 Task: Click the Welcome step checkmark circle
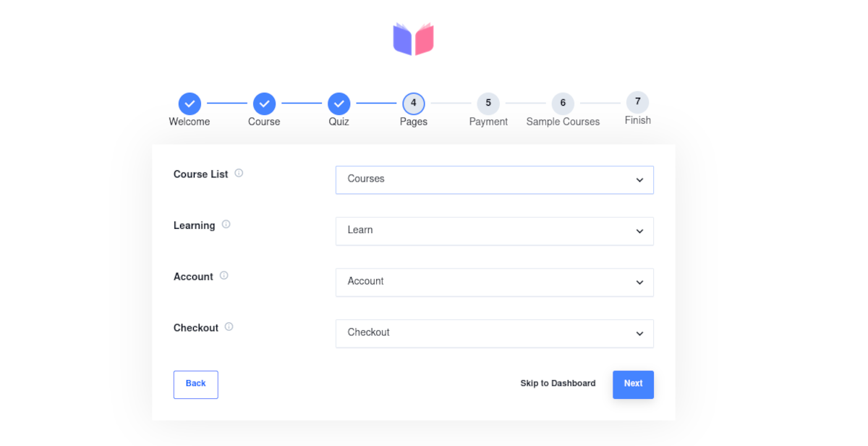pos(190,104)
